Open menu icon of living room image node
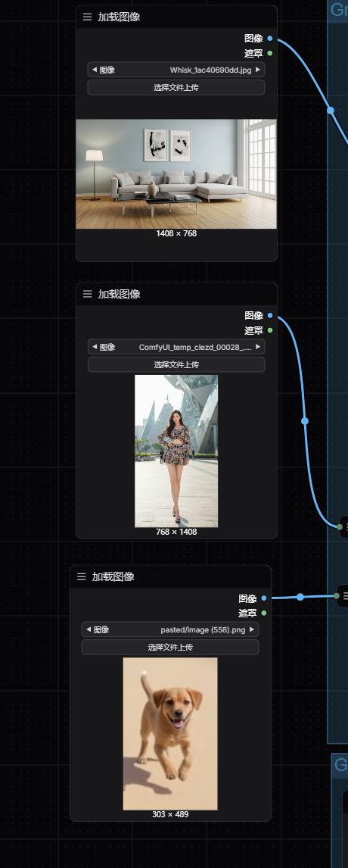Viewport: 348px width, 868px height. pyautogui.click(x=88, y=17)
